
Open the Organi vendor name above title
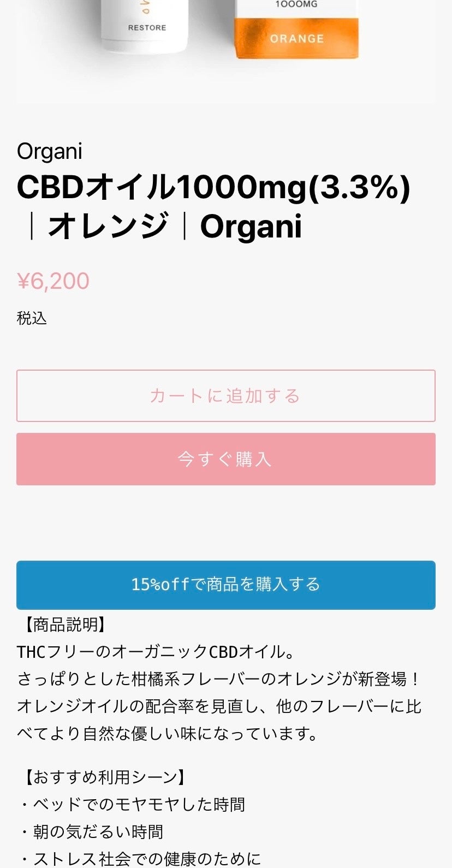[50, 151]
